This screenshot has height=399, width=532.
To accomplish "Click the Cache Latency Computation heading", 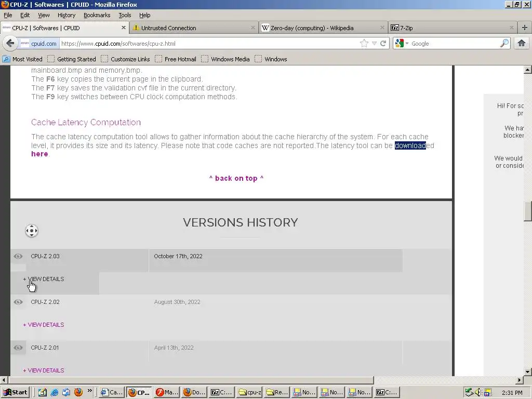I will [86, 123].
